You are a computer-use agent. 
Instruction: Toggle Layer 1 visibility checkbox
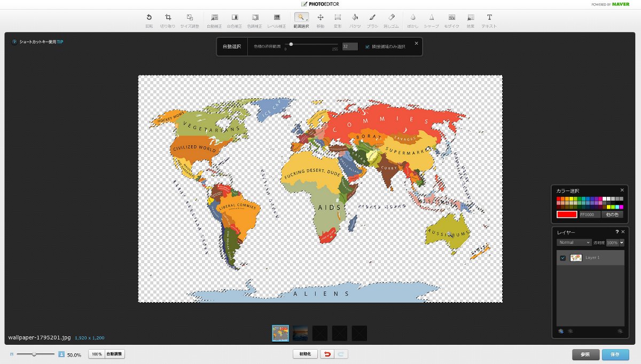pos(563,258)
